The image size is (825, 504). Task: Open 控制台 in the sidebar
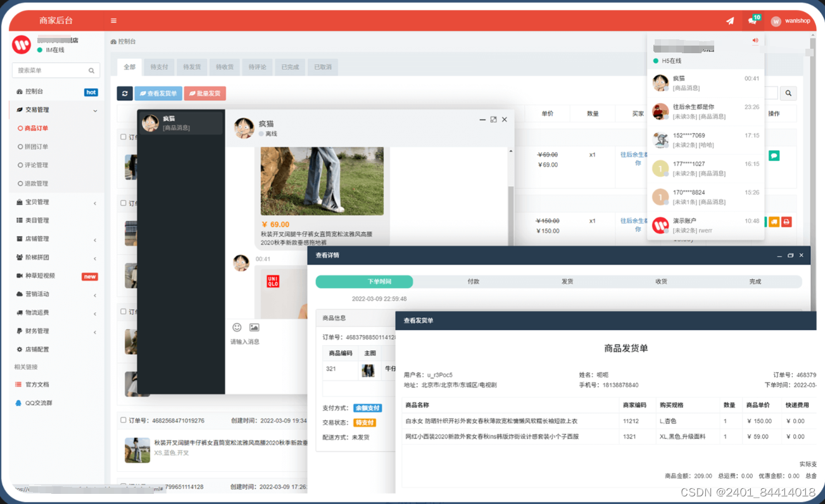(56, 92)
